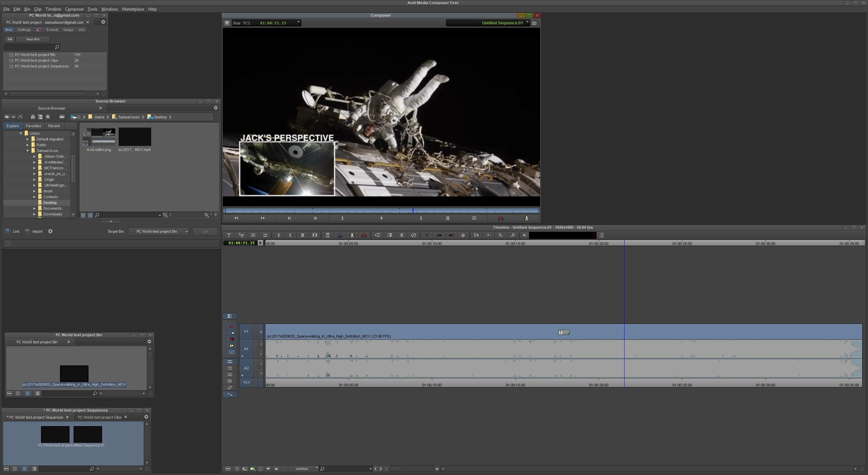868x475 pixels.
Task: Toggle the Transition Manipulation smart tool
Action: (232, 352)
